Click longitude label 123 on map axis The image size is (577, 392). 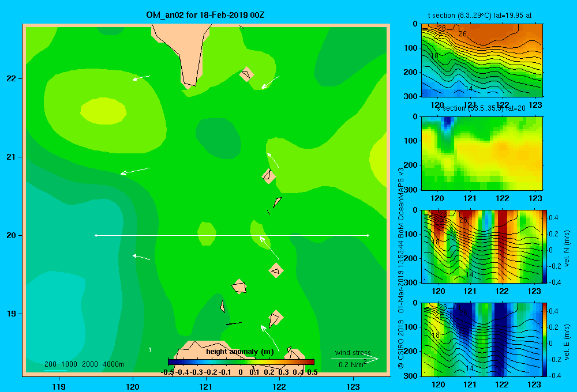click(x=353, y=386)
